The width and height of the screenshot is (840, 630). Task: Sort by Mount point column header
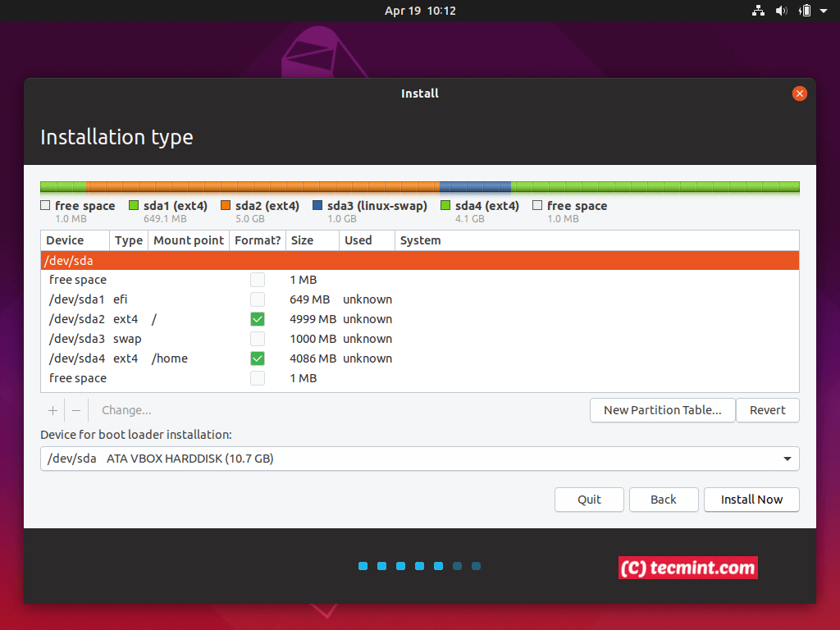(x=188, y=240)
